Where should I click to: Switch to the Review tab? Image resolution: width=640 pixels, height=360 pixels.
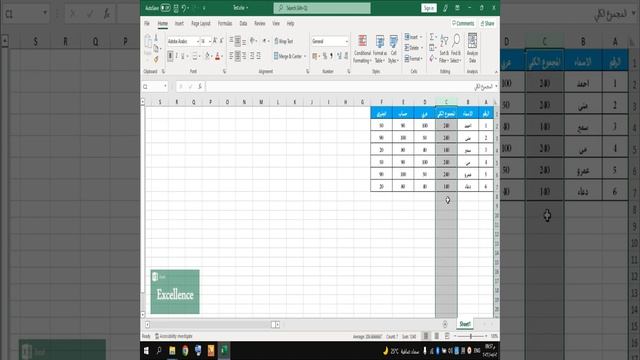click(x=260, y=24)
